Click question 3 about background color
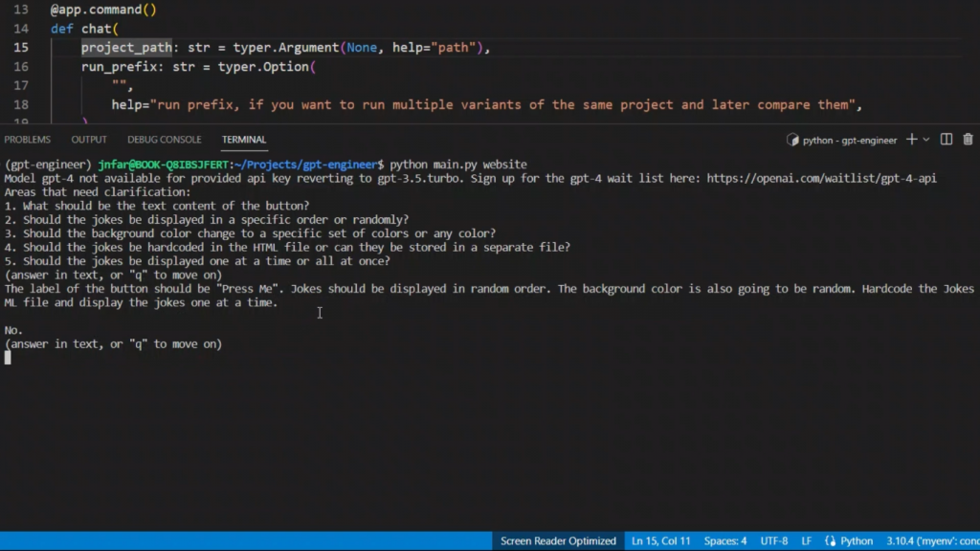 point(250,233)
